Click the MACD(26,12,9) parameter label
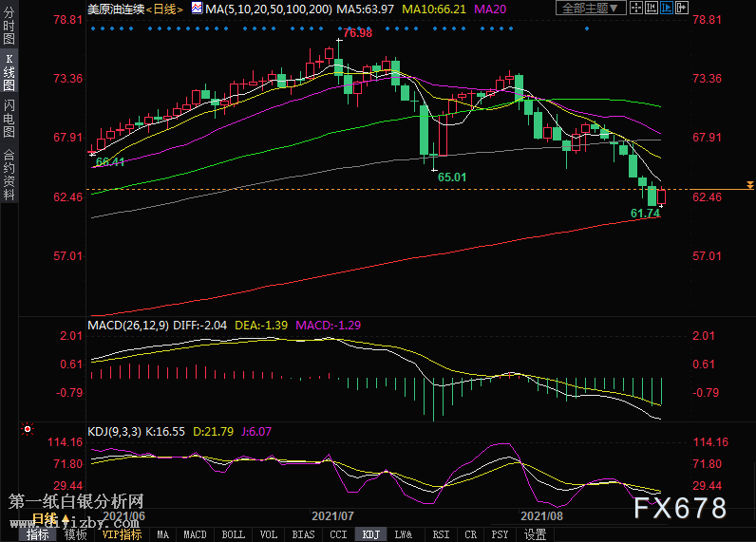 [x=127, y=325]
